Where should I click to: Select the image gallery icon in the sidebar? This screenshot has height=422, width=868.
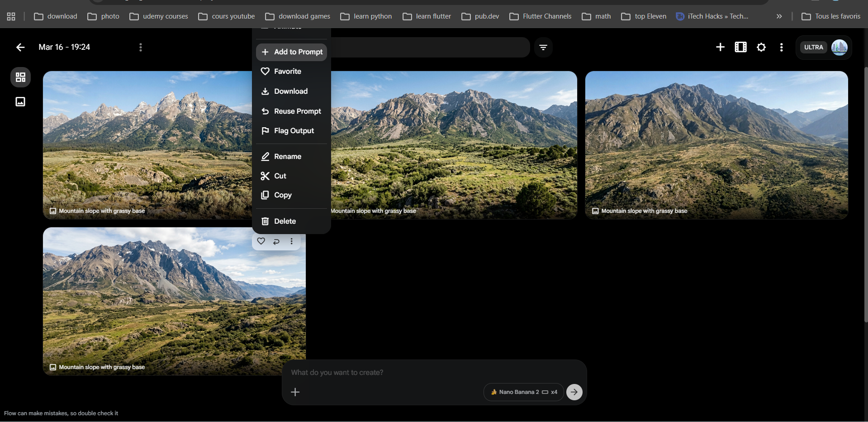click(x=20, y=101)
